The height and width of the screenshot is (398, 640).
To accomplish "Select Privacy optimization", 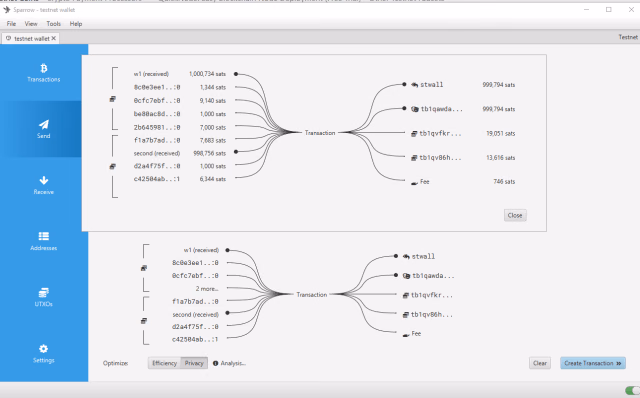I will pos(194,363).
